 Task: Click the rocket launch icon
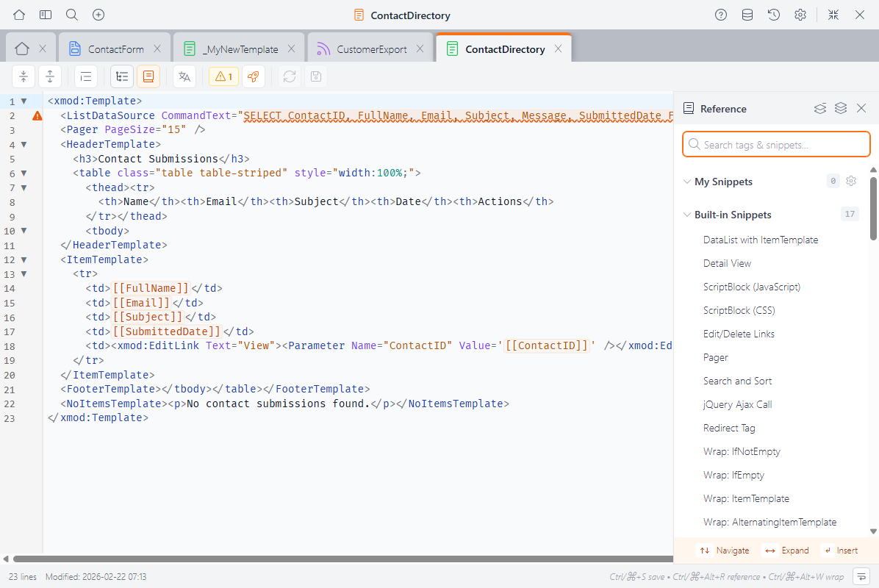(254, 76)
